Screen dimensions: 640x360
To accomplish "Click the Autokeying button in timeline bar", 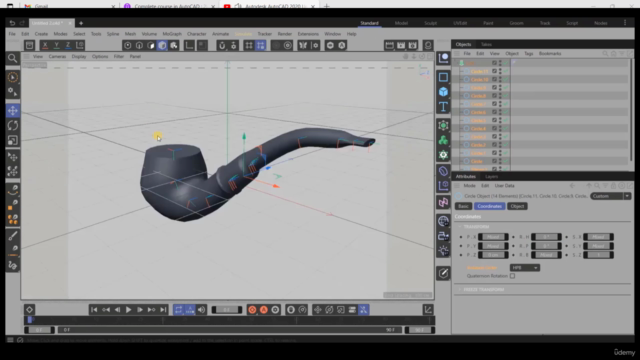I will 264,310.
